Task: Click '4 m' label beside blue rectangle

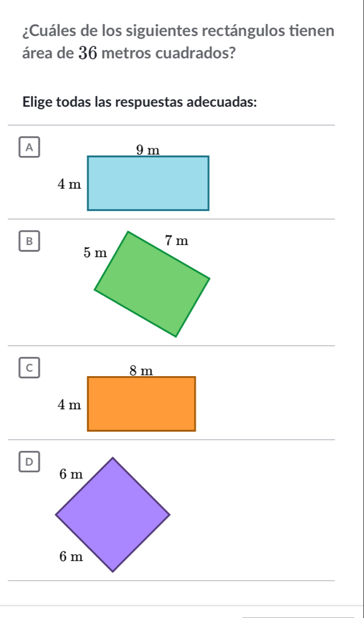Action: click(69, 184)
